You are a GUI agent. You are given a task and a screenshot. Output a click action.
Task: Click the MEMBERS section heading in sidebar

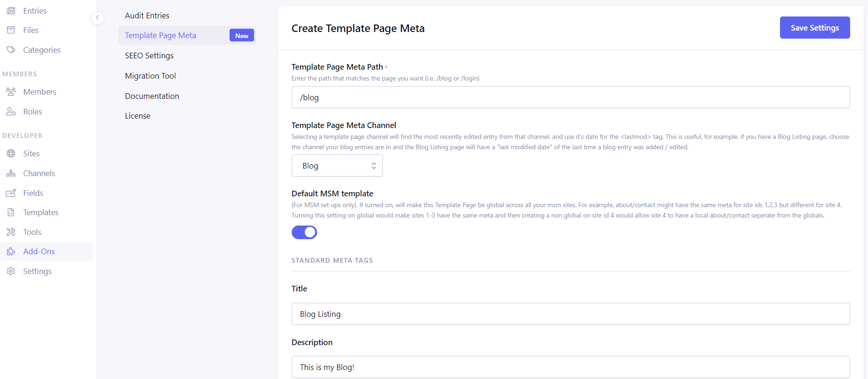click(19, 74)
